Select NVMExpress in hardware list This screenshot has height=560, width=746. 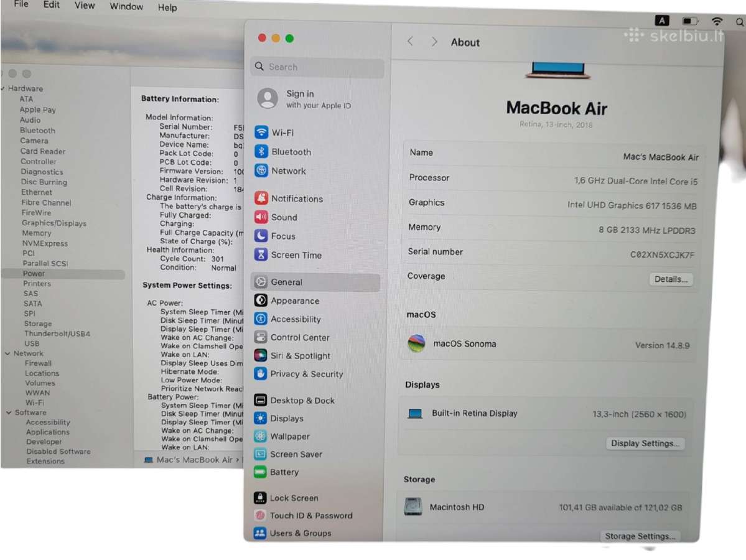click(45, 244)
